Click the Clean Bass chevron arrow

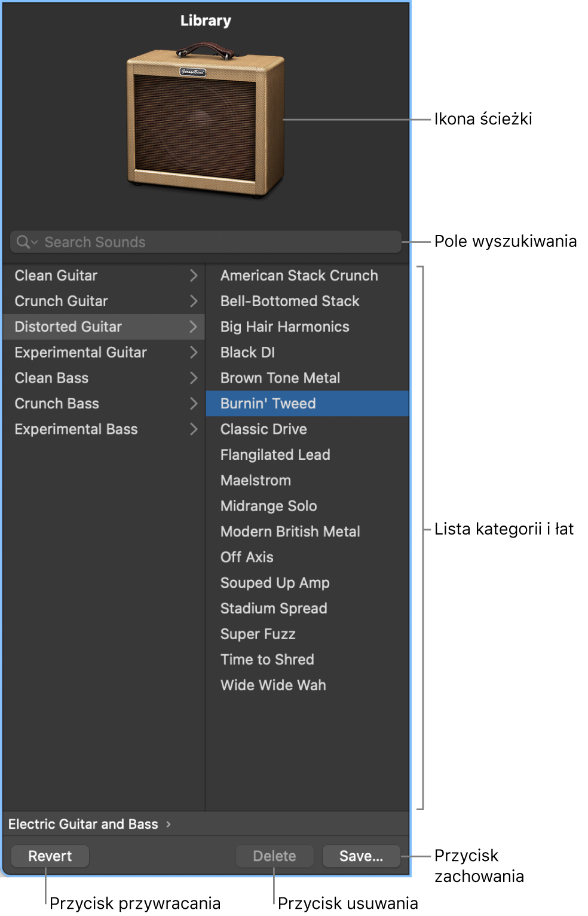pos(193,378)
